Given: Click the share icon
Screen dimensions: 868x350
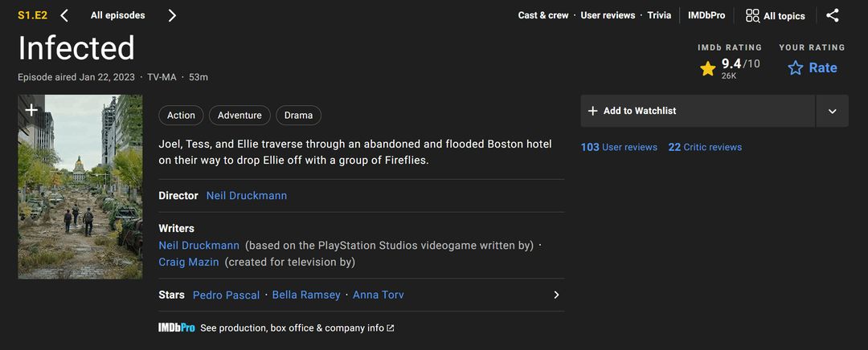Looking at the screenshot, I should tap(833, 15).
